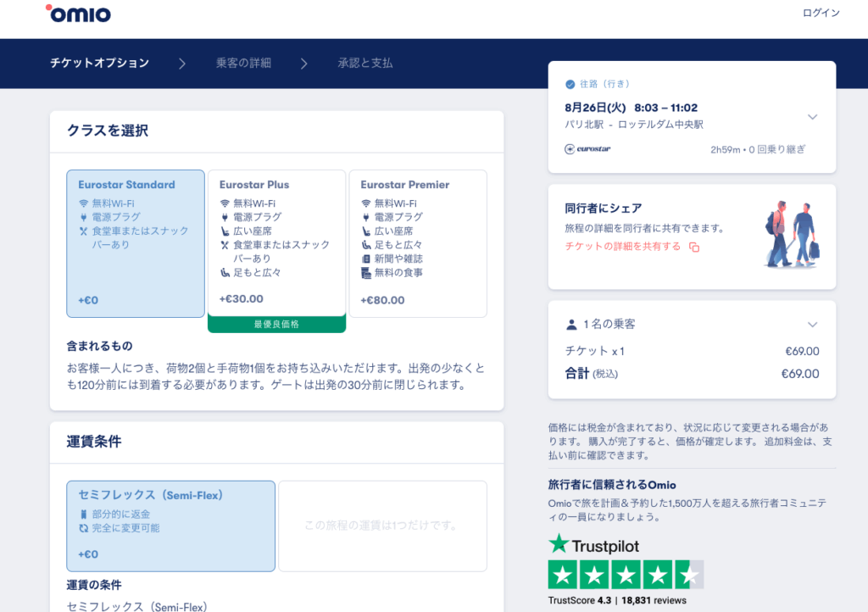Go to the チケットオプション step
868x612 pixels.
[x=100, y=63]
